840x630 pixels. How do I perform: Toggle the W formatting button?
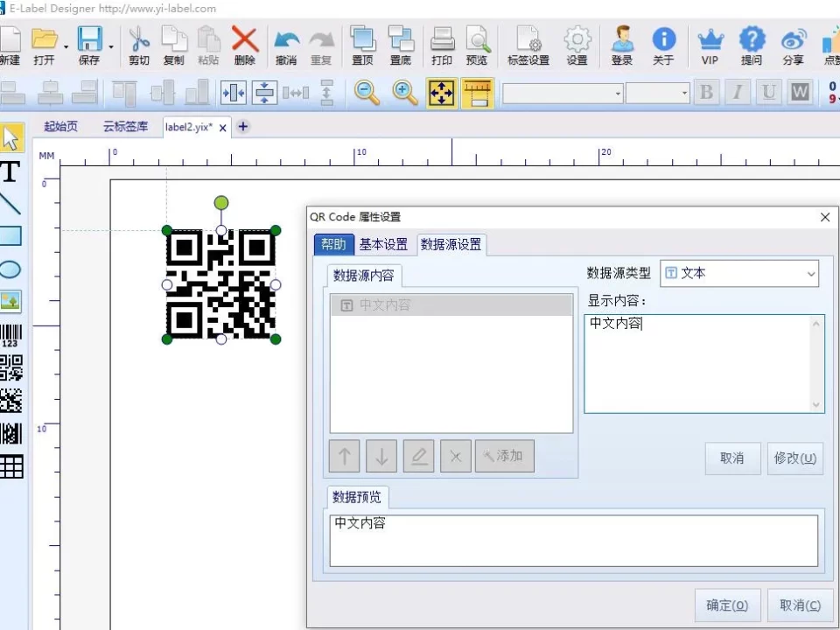tap(800, 92)
